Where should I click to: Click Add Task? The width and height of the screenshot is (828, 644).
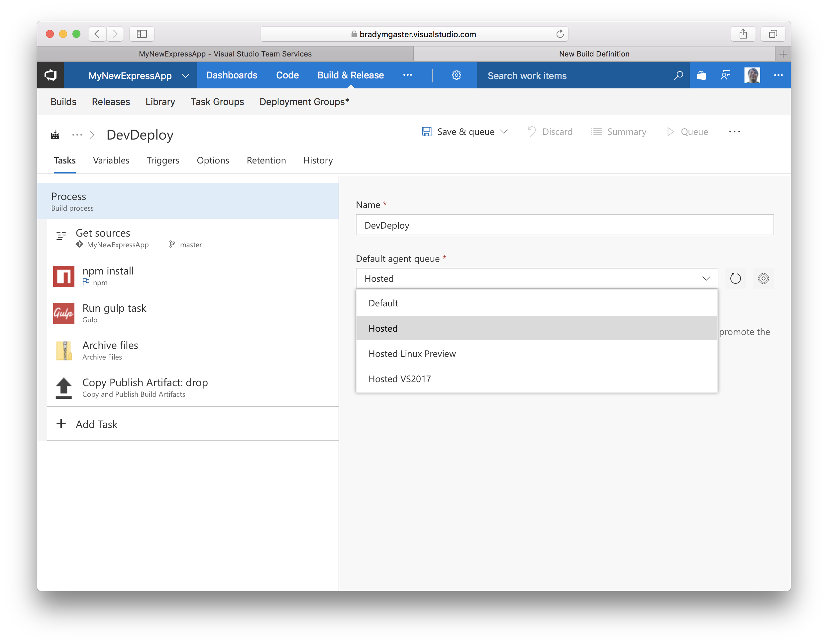point(193,424)
